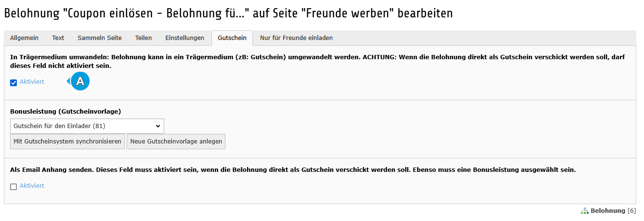
Task: Open the Nur für Freunde einladen tab
Action: click(x=296, y=38)
